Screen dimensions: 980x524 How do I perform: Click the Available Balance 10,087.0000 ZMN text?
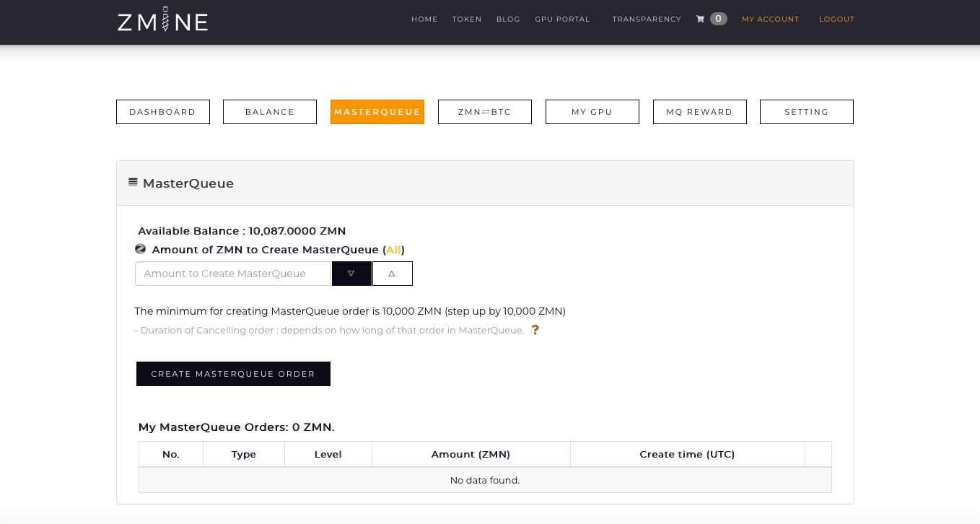point(242,231)
